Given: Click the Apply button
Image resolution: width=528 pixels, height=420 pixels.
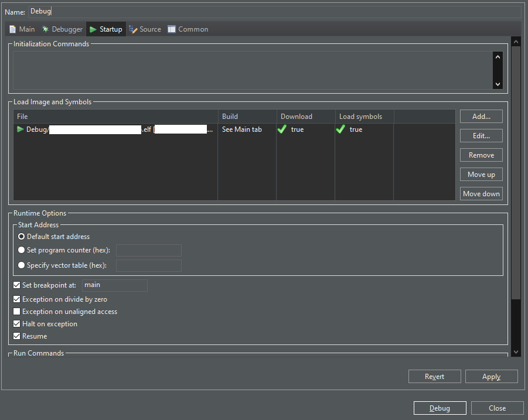Looking at the screenshot, I should (491, 376).
